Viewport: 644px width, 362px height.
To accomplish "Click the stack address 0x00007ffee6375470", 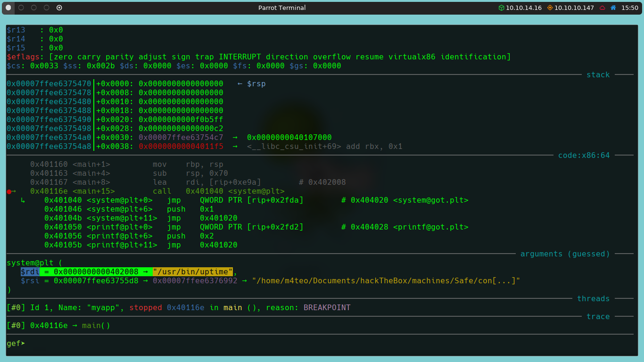I will 49,83.
